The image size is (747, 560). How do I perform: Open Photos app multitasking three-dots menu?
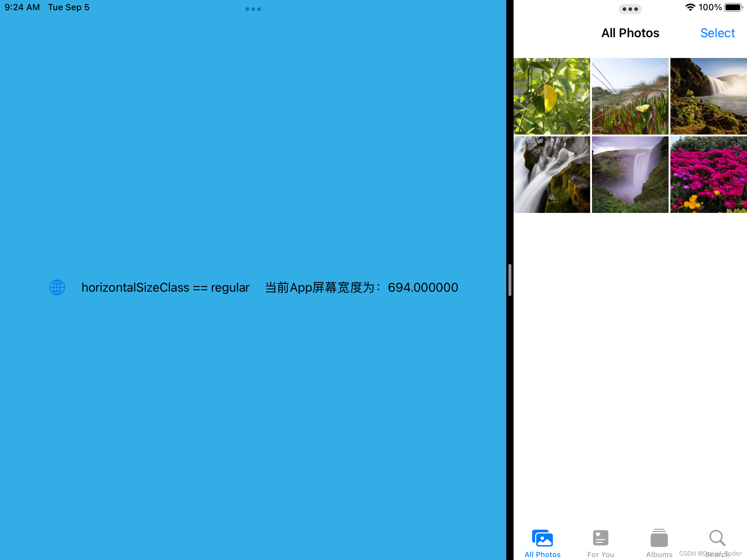630,9
